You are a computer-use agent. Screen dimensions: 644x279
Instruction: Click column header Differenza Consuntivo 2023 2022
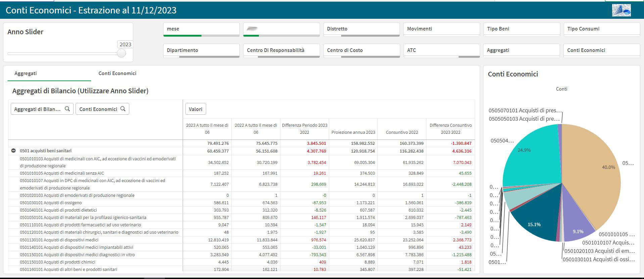coord(451,129)
